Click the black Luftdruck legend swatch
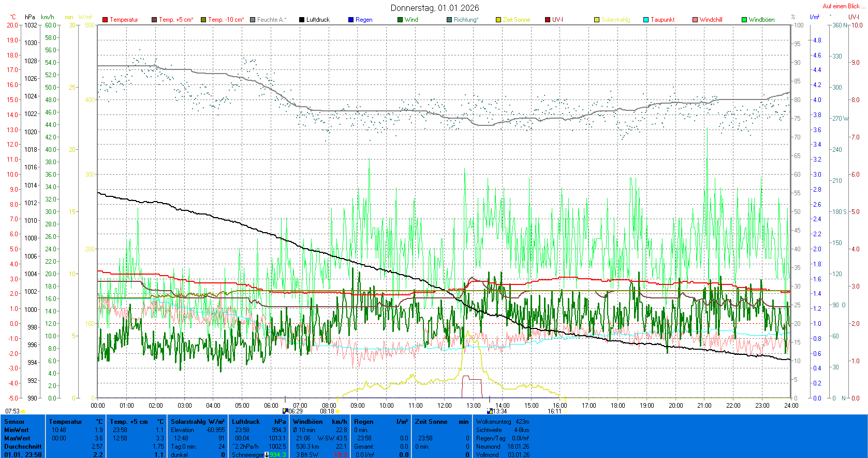868x458 pixels. (302, 20)
